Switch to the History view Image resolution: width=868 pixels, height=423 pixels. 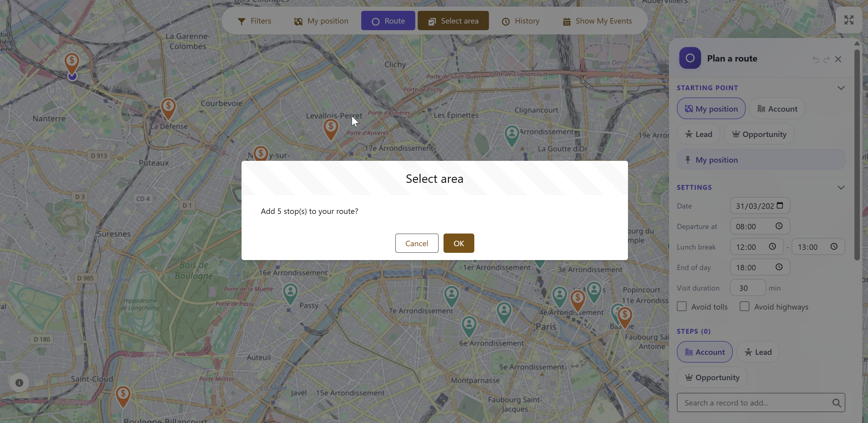520,21
